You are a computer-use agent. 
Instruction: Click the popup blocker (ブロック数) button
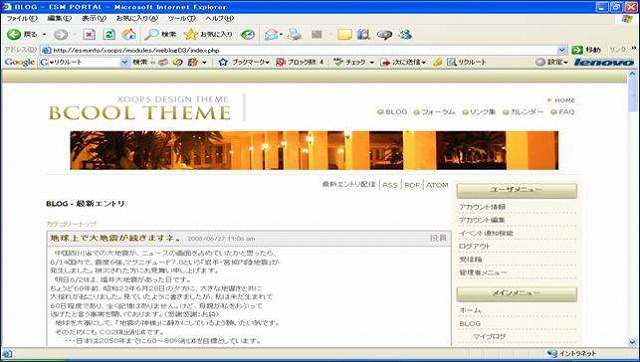click(x=300, y=62)
